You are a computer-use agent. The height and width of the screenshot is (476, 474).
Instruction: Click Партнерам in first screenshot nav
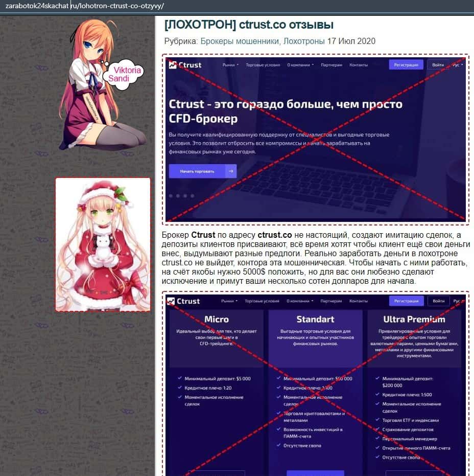(331, 65)
